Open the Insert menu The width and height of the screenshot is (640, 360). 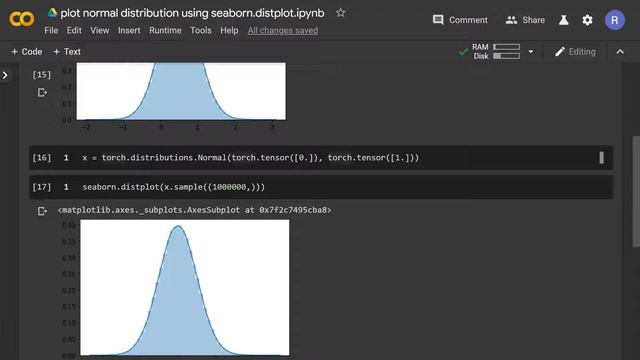tap(129, 30)
